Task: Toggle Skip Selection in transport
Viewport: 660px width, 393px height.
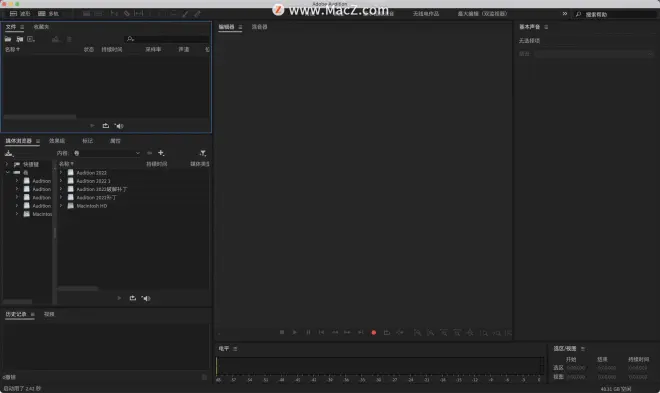Action: point(400,332)
